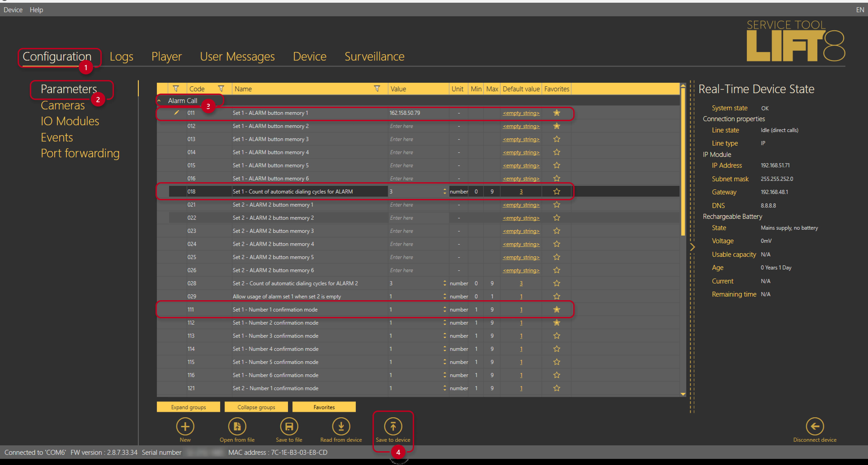The image size is (868, 465).
Task: Switch to the Logs tab
Action: coord(121,56)
